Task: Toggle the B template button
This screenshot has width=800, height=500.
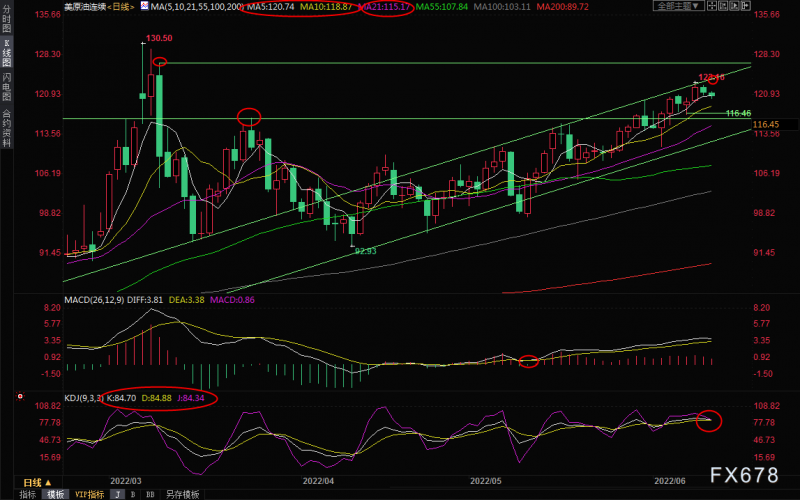Action: (x=134, y=494)
